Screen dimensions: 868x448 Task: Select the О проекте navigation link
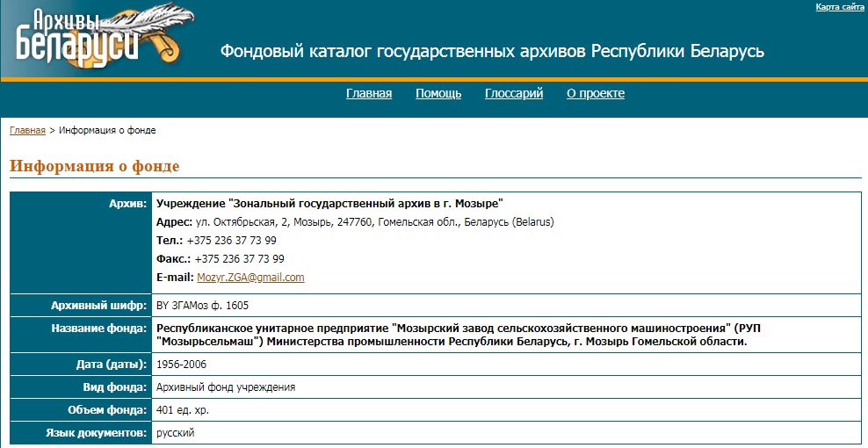pyautogui.click(x=596, y=94)
